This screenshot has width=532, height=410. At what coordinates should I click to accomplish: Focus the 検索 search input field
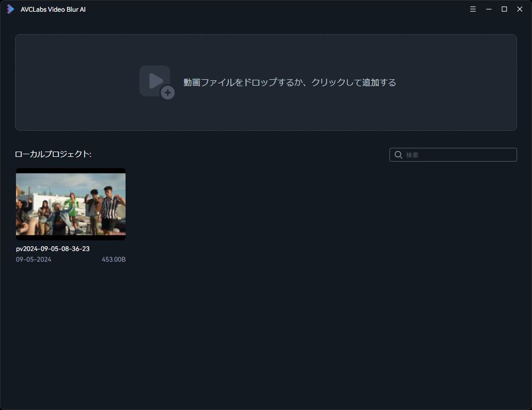pos(458,155)
